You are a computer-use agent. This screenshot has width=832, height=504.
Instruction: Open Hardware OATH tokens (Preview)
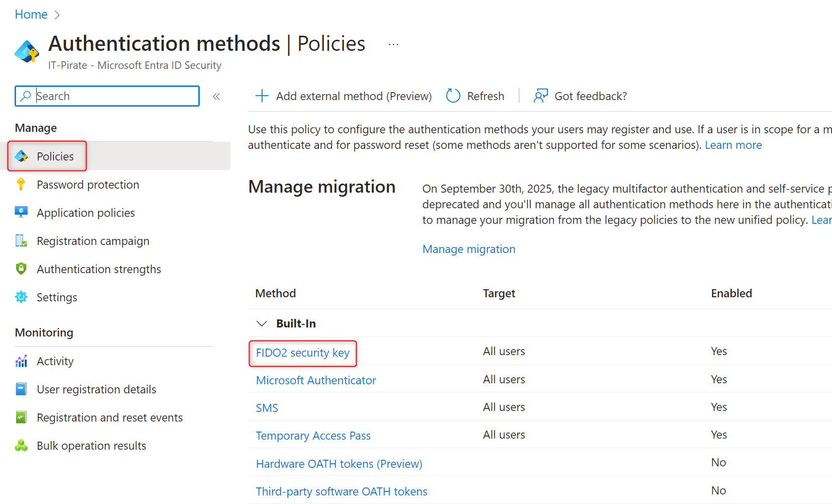(x=339, y=464)
